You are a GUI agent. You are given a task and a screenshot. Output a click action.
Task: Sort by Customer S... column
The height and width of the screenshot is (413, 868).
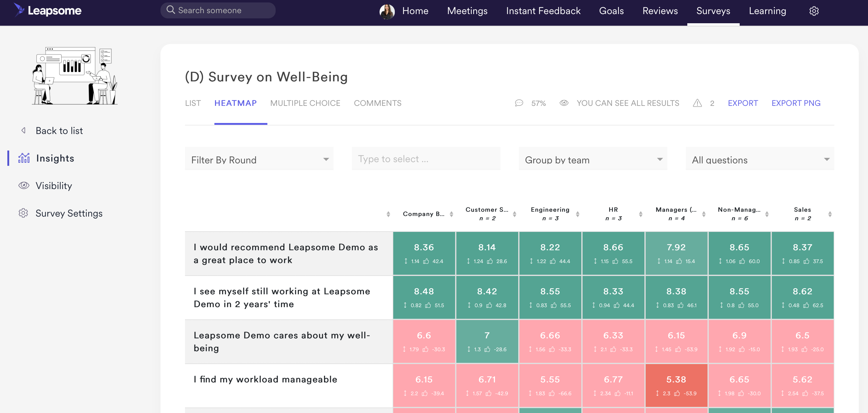tap(514, 214)
